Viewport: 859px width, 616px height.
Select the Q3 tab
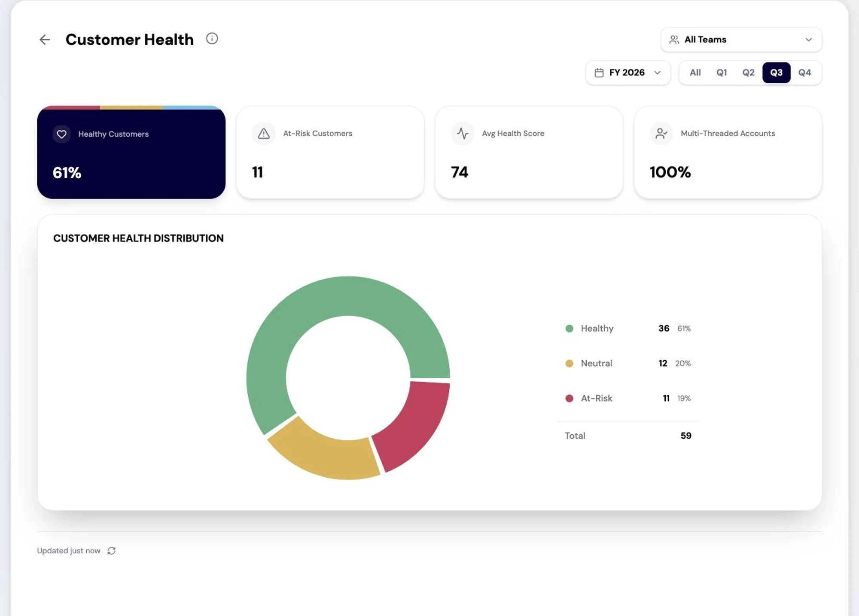(776, 73)
